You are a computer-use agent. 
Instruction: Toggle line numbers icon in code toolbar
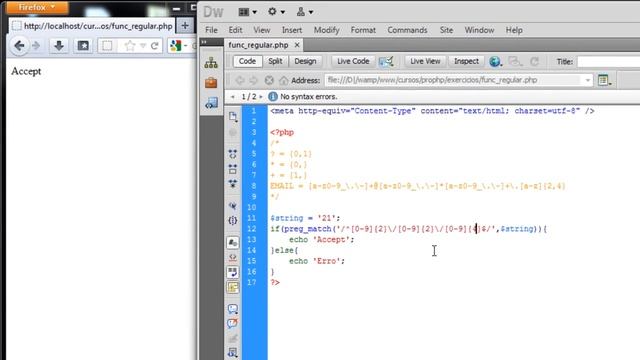click(233, 243)
